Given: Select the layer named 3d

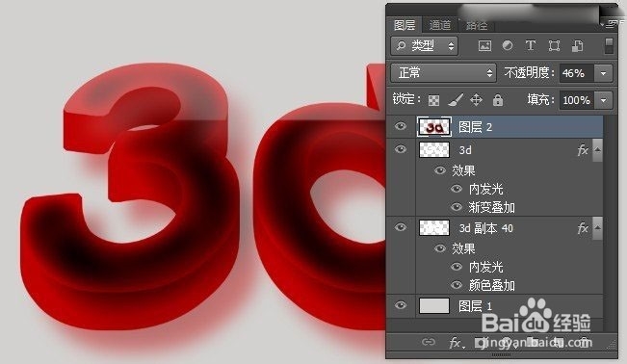Looking at the screenshot, I should click(465, 150).
